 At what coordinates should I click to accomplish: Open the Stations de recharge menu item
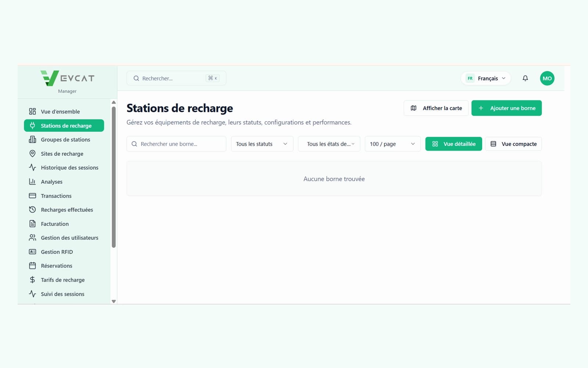pos(64,125)
